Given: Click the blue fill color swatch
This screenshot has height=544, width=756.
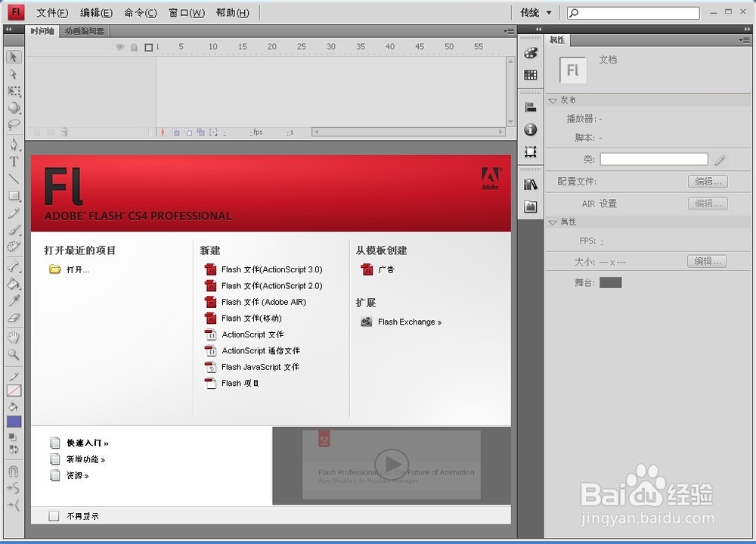Looking at the screenshot, I should (14, 422).
